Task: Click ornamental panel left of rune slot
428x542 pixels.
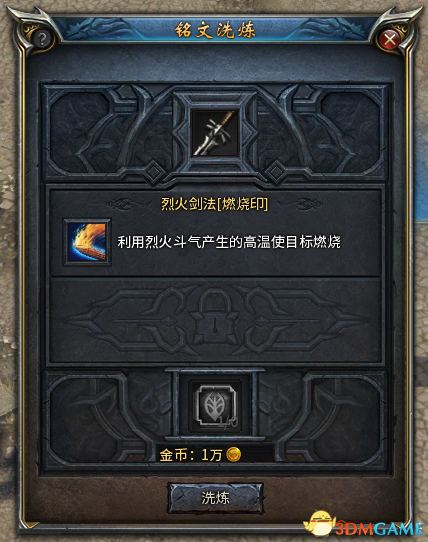Action: (109, 419)
